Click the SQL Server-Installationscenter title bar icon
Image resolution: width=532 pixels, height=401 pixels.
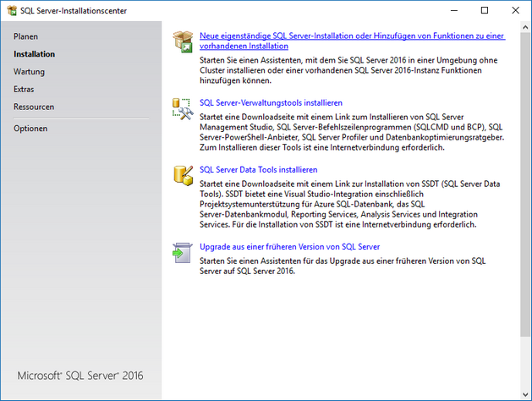pos(12,10)
